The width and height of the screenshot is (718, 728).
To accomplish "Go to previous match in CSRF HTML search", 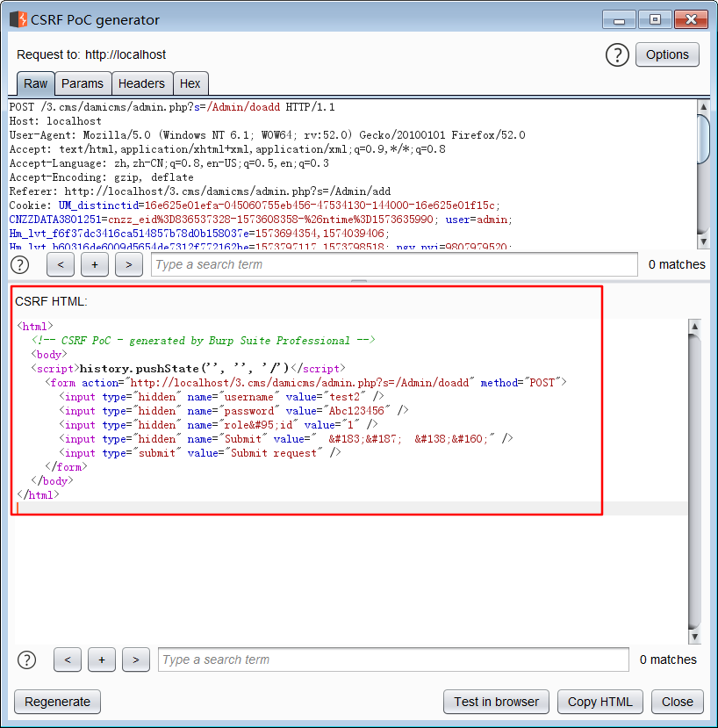I will (68, 660).
